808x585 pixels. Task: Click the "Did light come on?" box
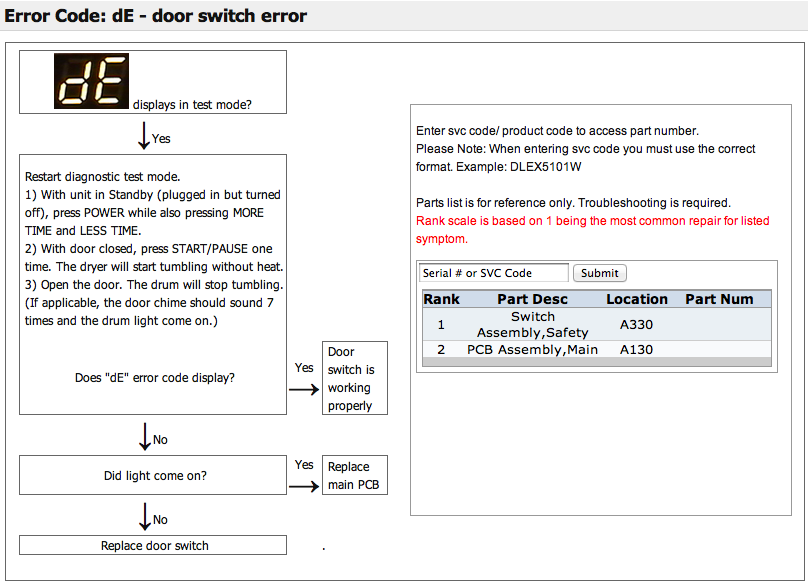click(x=153, y=475)
